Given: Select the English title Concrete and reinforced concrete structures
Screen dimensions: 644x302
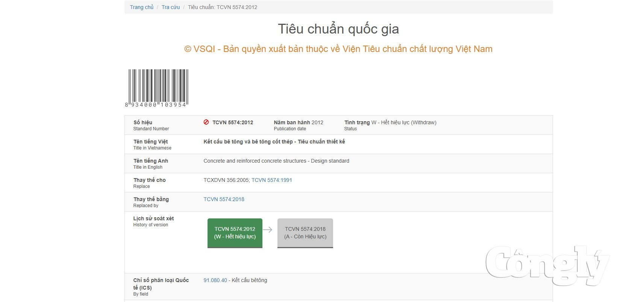Looking at the screenshot, I should [276, 161].
